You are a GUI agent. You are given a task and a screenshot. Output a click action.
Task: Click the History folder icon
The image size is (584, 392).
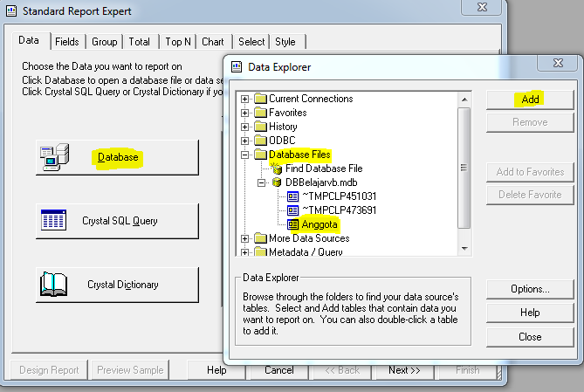click(x=261, y=127)
